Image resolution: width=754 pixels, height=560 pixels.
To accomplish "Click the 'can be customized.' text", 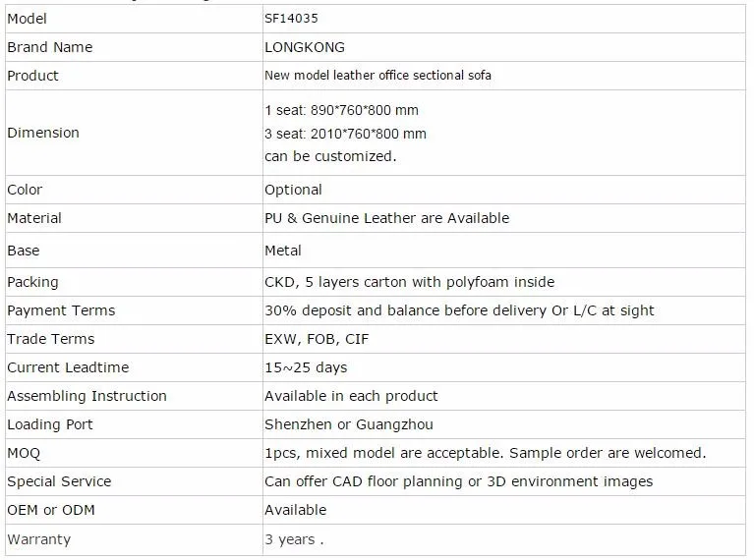I will tap(329, 156).
